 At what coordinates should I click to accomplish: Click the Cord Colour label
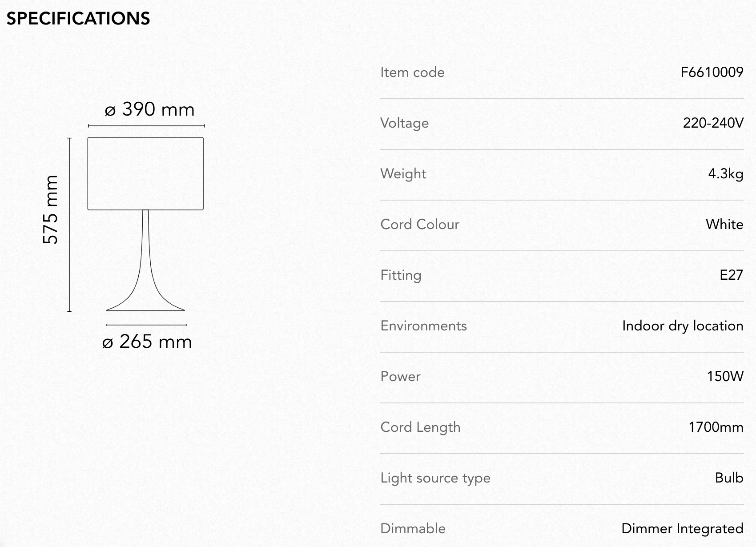(420, 224)
